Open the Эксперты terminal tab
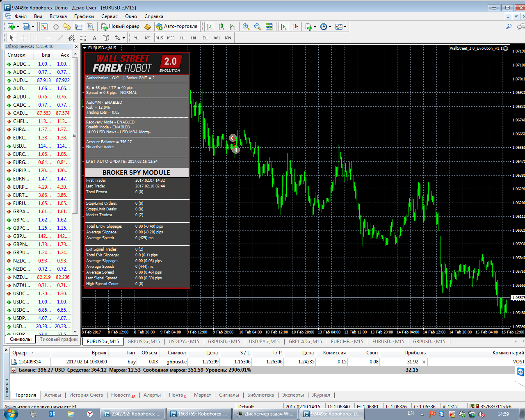Screen dimensions: 525x420 click(x=293, y=395)
